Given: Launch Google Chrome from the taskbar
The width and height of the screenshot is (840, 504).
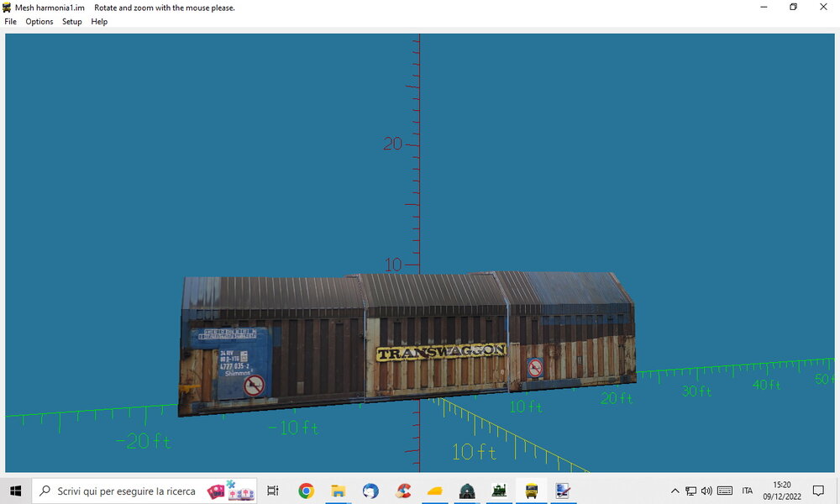Looking at the screenshot, I should (307, 491).
